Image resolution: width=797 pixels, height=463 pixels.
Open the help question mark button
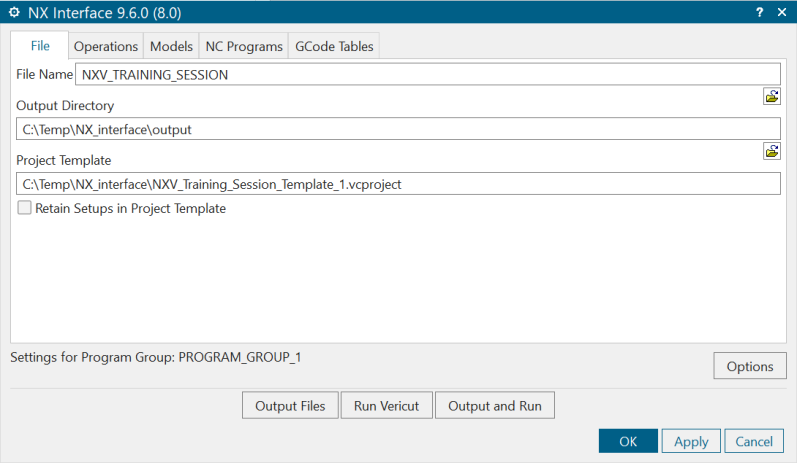[759, 12]
